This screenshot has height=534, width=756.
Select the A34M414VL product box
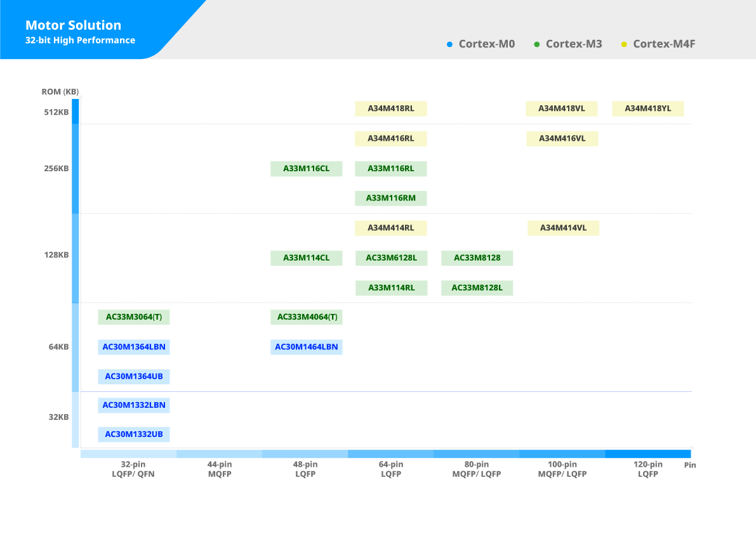pos(563,228)
